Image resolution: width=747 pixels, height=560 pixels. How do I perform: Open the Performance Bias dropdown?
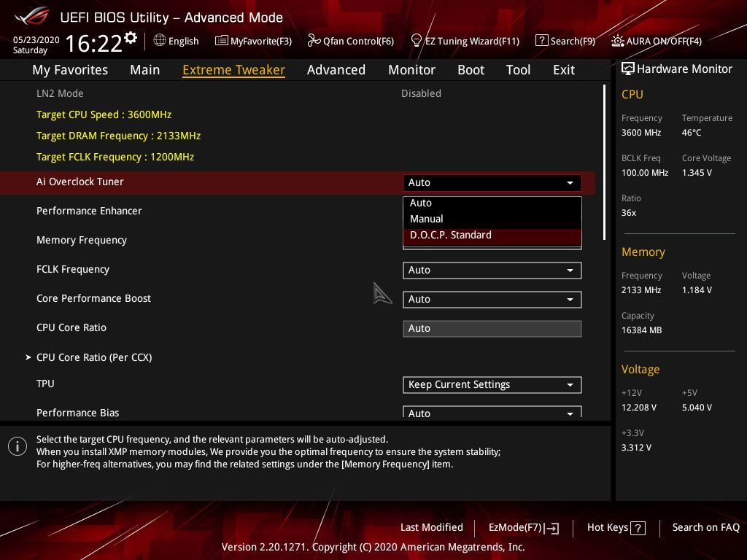tap(492, 412)
